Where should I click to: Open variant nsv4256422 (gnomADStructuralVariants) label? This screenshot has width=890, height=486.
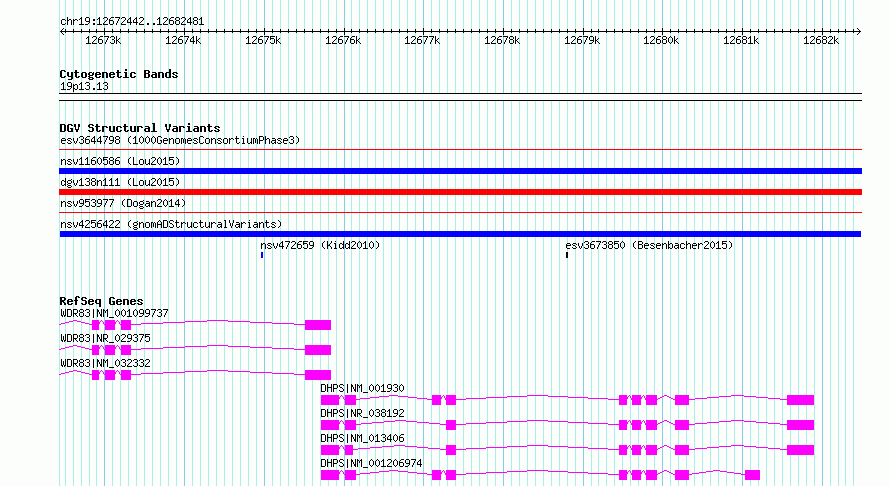171,224
